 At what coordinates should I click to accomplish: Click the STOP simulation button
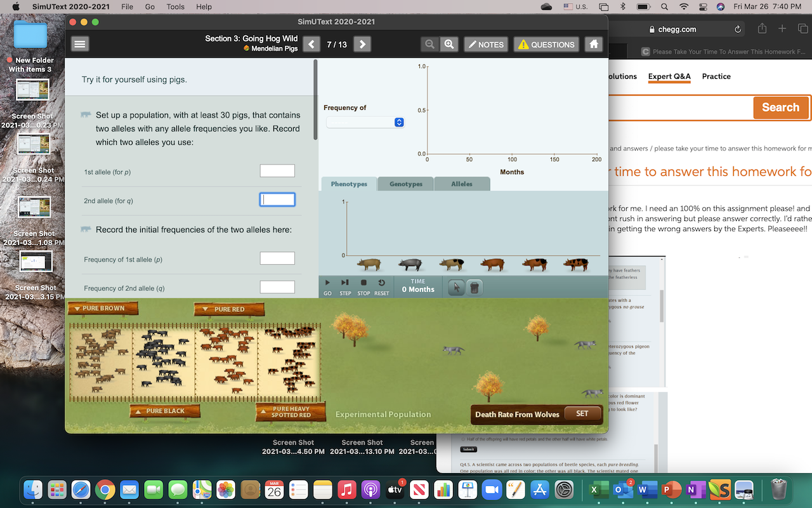[363, 286]
